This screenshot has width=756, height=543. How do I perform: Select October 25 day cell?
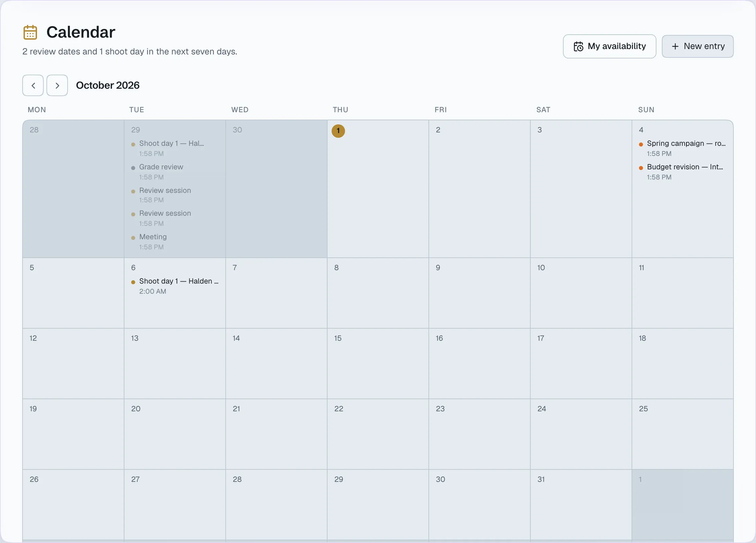[683, 434]
